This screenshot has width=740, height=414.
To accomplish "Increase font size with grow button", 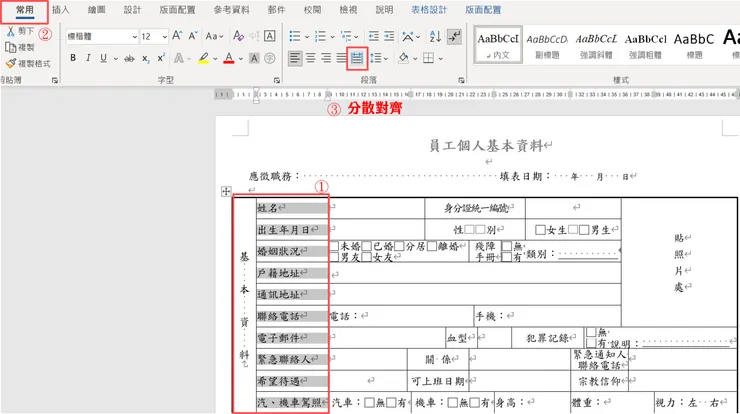I will [x=177, y=36].
